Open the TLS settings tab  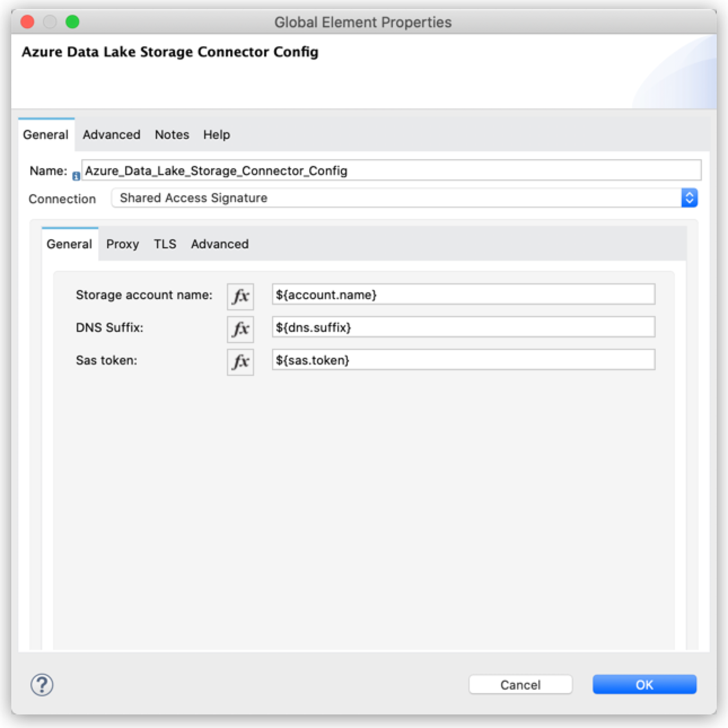(x=165, y=244)
